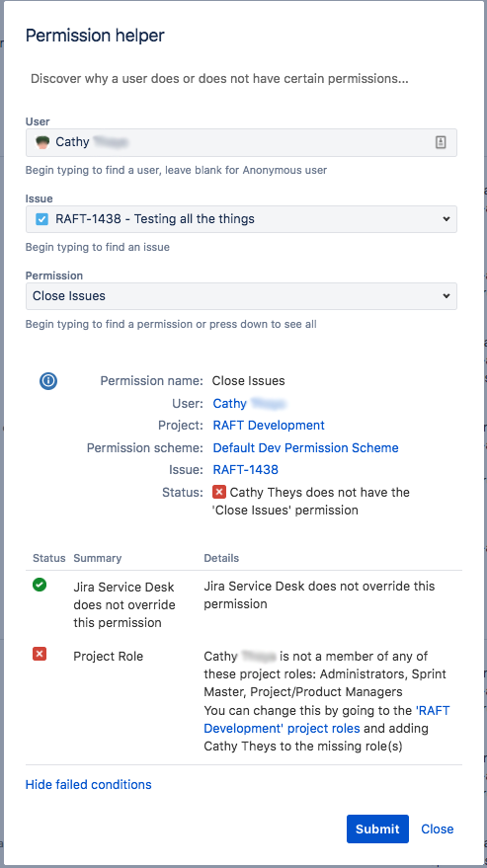Click 'Close Issues' value beside Permission name
The width and height of the screenshot is (487, 868).
(x=249, y=381)
